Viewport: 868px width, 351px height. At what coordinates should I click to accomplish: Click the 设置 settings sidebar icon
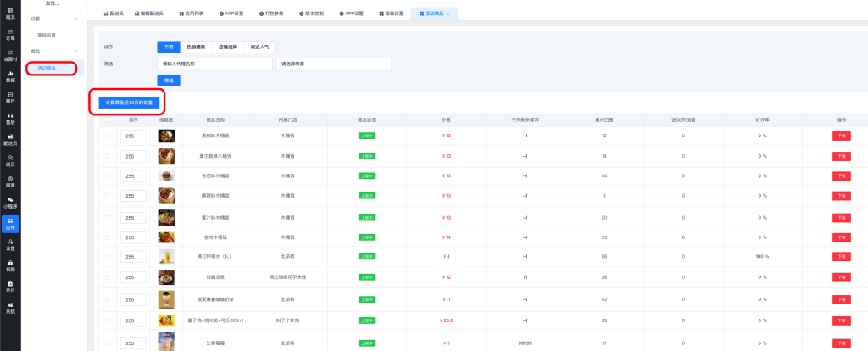(x=10, y=244)
